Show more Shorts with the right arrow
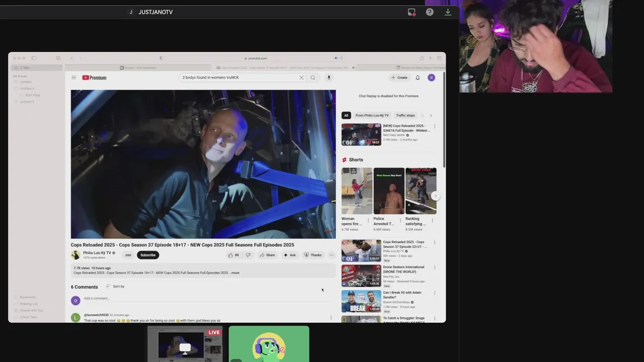The width and height of the screenshot is (644, 362). click(436, 196)
